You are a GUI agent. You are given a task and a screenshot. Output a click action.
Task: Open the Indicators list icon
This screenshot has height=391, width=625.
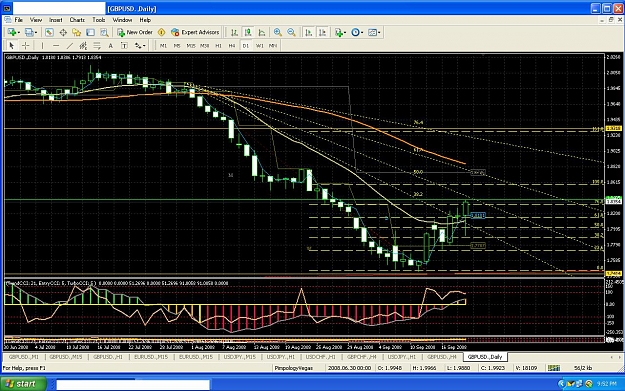[339, 32]
